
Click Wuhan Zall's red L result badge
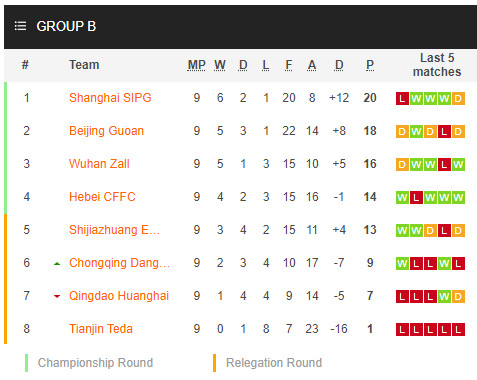tap(444, 164)
